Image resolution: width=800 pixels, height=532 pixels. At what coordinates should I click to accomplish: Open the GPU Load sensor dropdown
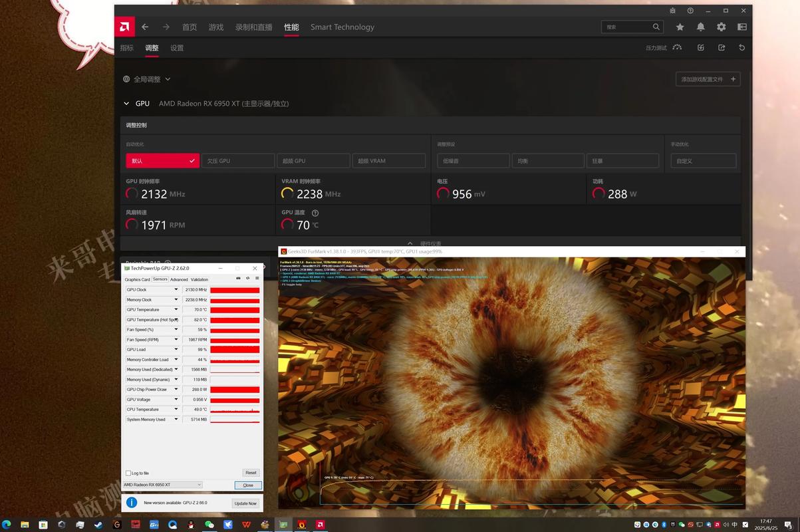tap(176, 350)
